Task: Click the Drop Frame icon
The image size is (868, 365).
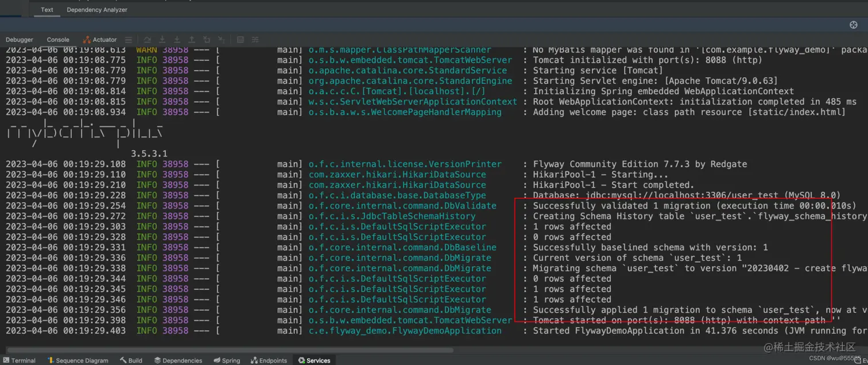Action: pos(207,40)
